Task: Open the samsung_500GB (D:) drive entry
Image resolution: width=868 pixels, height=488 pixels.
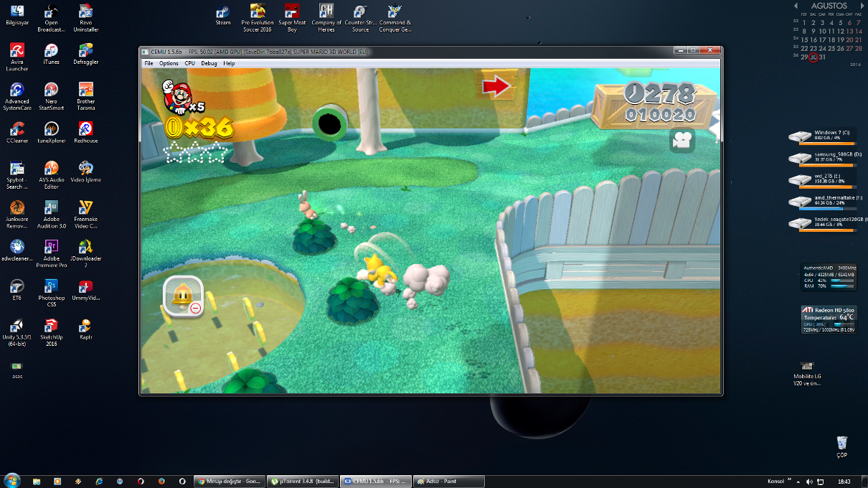Action: coord(824,158)
